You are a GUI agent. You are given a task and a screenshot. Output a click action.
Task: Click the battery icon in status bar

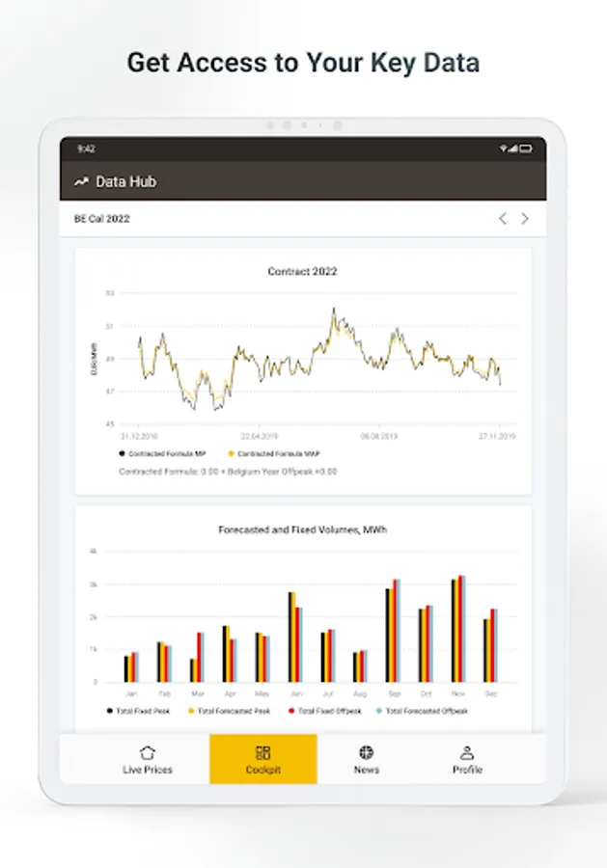[x=526, y=149]
